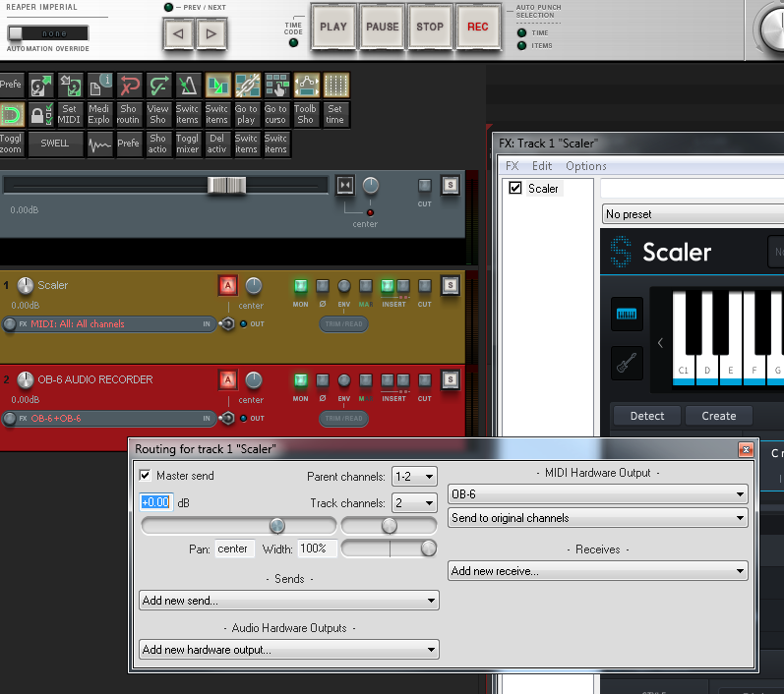Click the FX button on OB-6 AUDIO RECORDER track
This screenshot has height=694, width=784.
pos(23,418)
